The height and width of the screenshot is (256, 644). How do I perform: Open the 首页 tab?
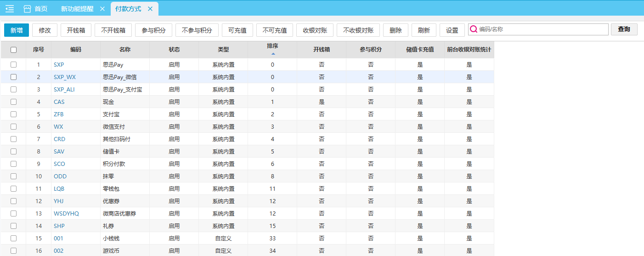tap(41, 9)
